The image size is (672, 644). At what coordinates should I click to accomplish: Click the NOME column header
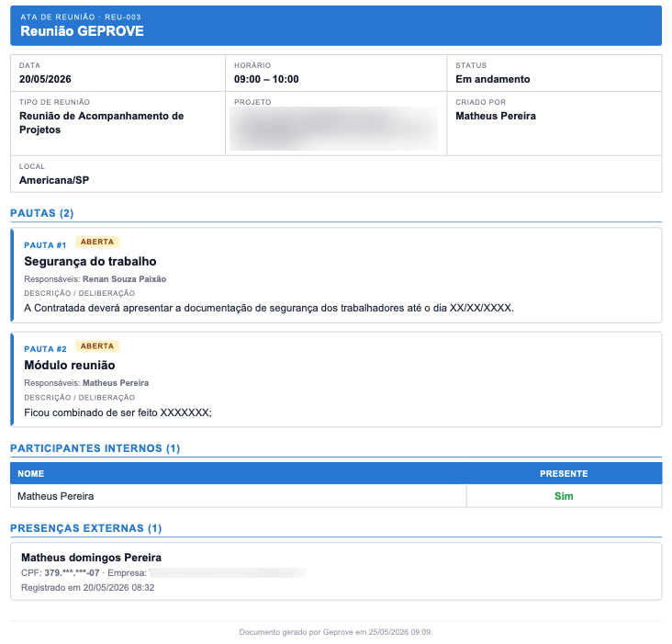click(31, 474)
